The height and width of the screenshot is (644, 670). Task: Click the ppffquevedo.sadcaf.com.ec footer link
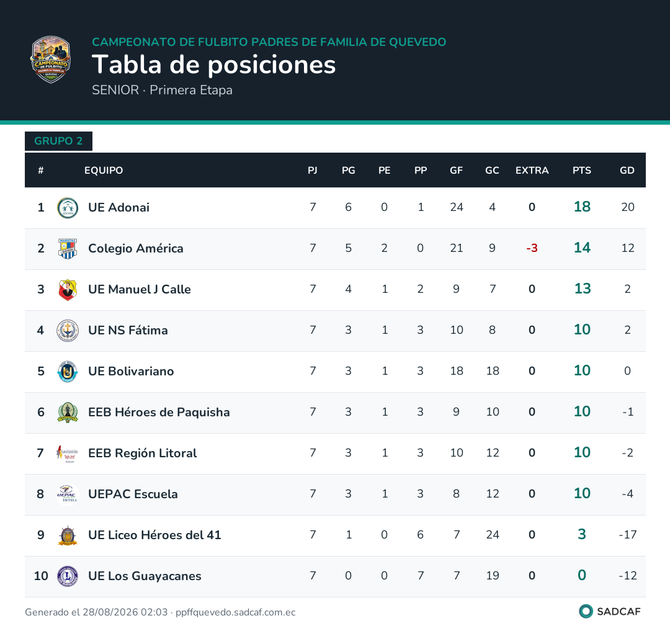[236, 612]
